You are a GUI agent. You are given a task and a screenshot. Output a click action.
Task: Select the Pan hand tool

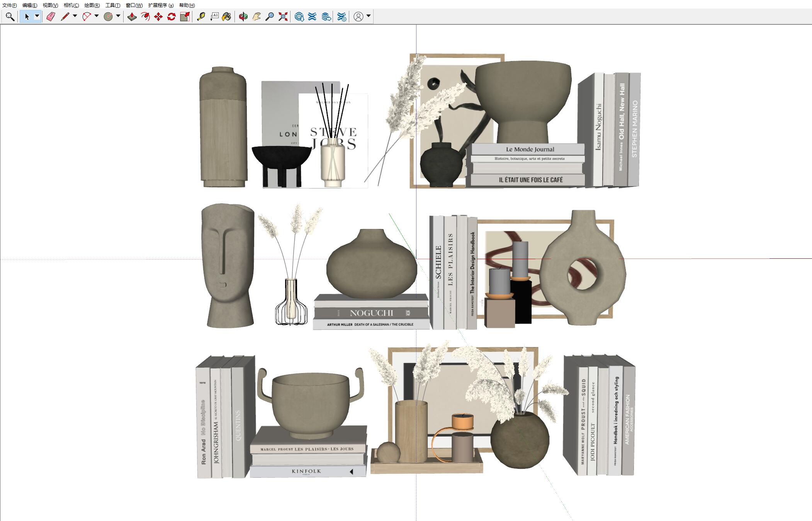pyautogui.click(x=257, y=17)
